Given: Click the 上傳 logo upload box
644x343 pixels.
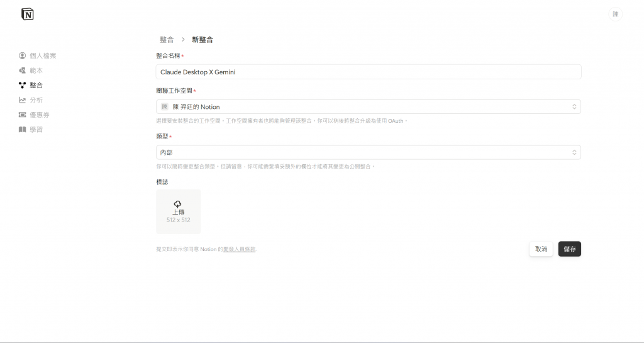Looking at the screenshot, I should (178, 211).
